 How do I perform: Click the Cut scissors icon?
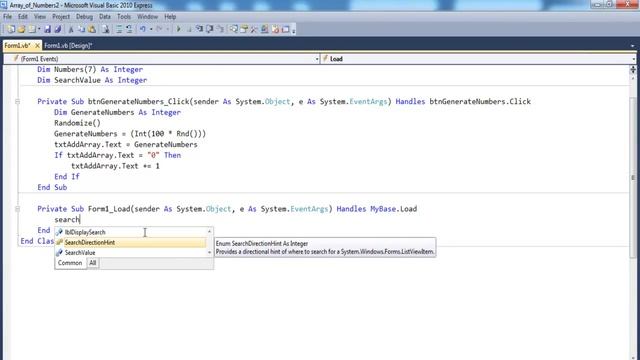tap(71, 29)
